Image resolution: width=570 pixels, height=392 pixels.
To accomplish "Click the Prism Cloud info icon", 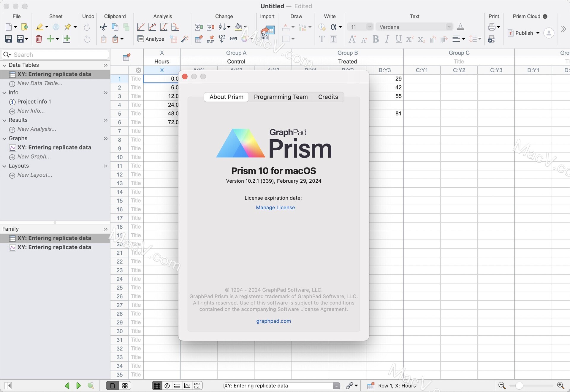I will (545, 16).
